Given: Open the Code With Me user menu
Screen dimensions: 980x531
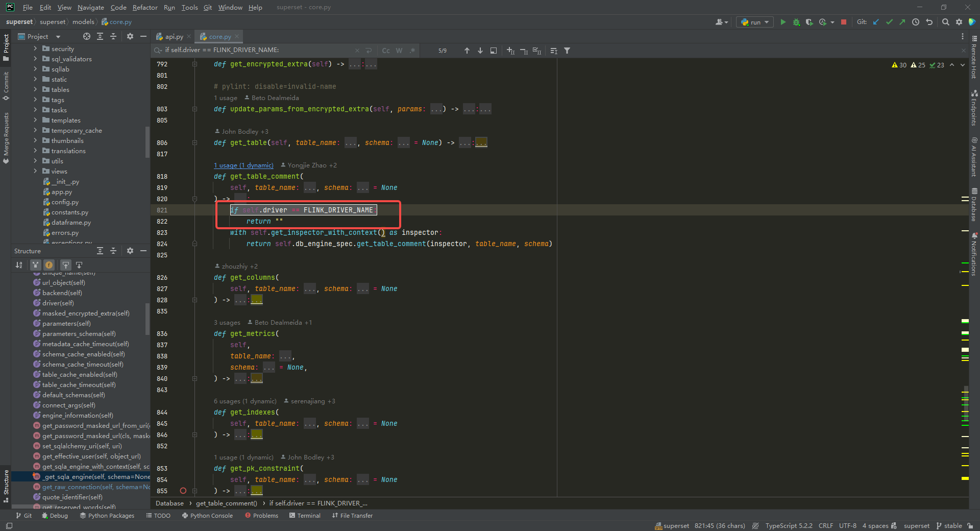Looking at the screenshot, I should point(721,22).
